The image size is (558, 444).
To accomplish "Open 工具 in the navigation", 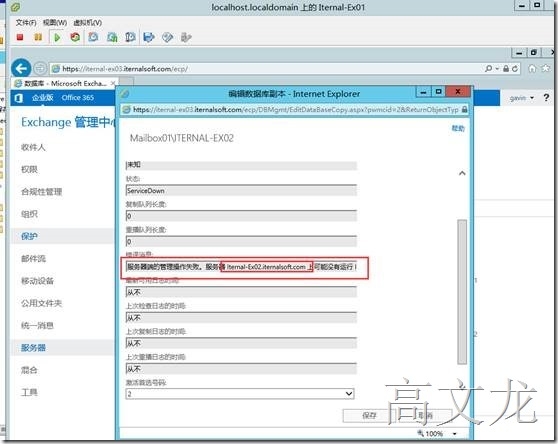I will click(29, 392).
